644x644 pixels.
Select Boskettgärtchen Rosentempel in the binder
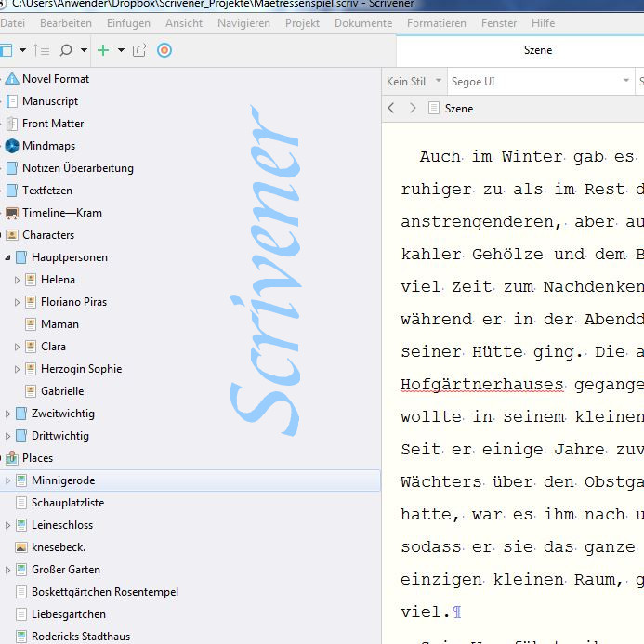pyautogui.click(x=105, y=592)
